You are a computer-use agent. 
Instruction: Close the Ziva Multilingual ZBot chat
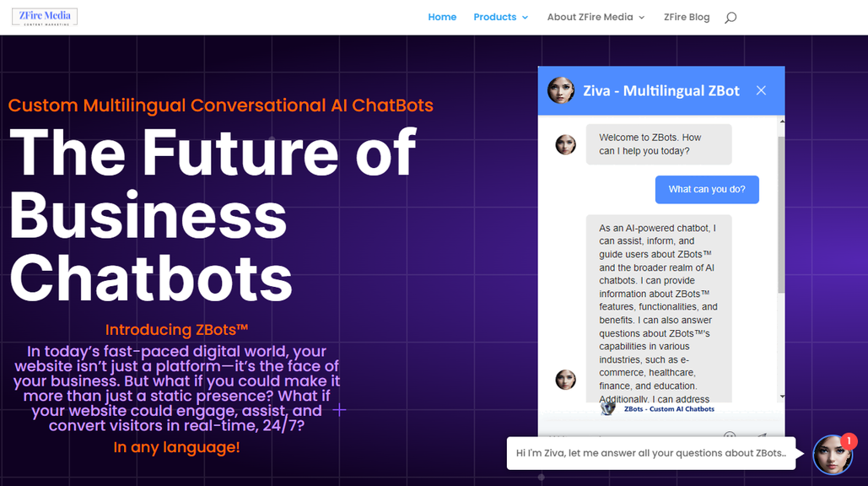(761, 90)
